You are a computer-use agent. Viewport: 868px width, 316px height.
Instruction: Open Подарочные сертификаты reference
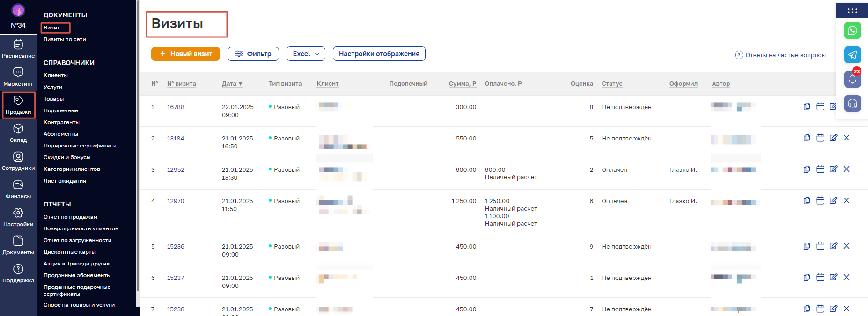(80, 146)
